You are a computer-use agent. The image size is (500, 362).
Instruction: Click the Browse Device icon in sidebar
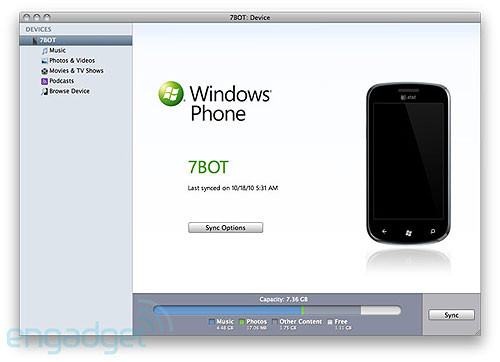44,91
